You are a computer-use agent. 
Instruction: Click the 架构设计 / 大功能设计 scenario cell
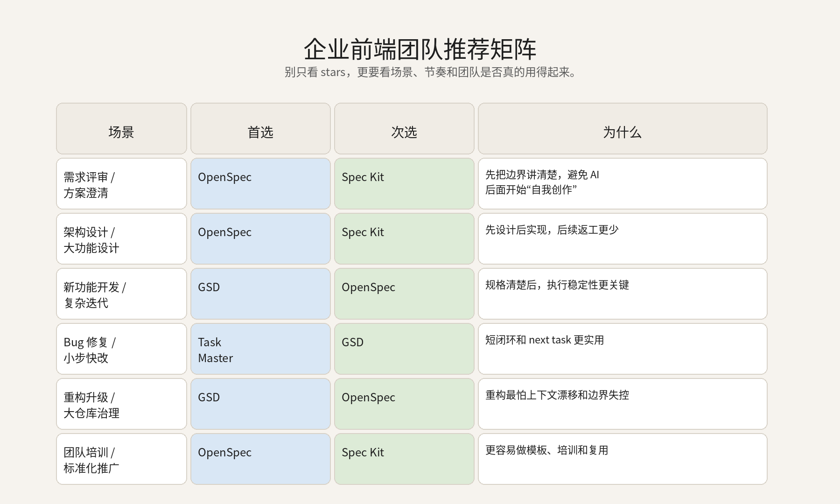pyautogui.click(x=121, y=238)
